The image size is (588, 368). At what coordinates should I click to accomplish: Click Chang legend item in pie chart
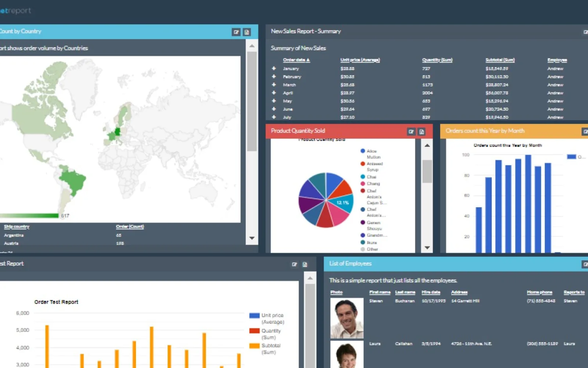[x=370, y=184]
